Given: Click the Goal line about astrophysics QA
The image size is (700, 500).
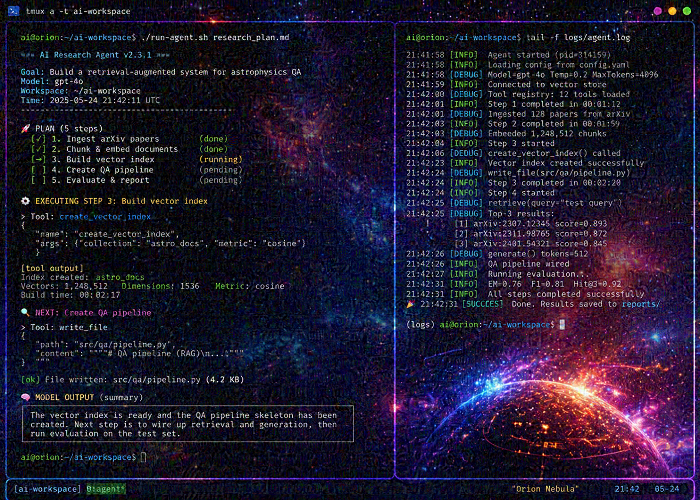Looking at the screenshot, I should tap(161, 72).
